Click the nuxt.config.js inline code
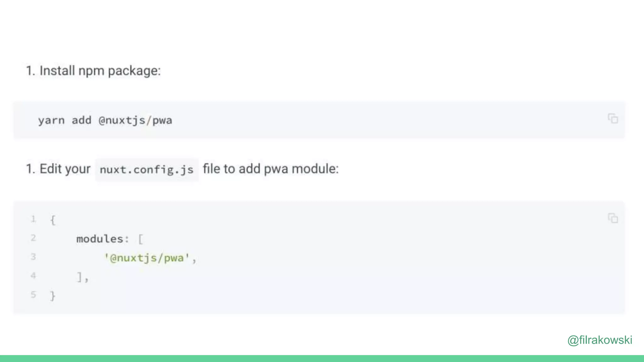 click(147, 170)
